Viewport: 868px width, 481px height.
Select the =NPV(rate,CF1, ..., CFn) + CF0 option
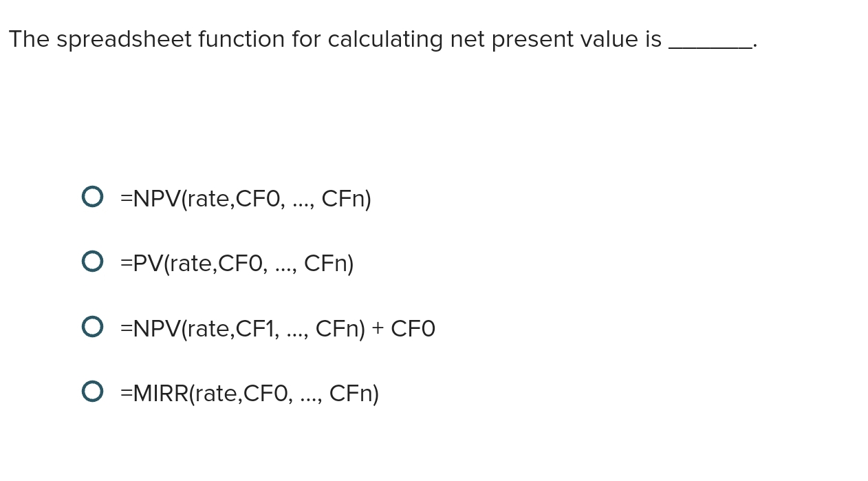93,326
